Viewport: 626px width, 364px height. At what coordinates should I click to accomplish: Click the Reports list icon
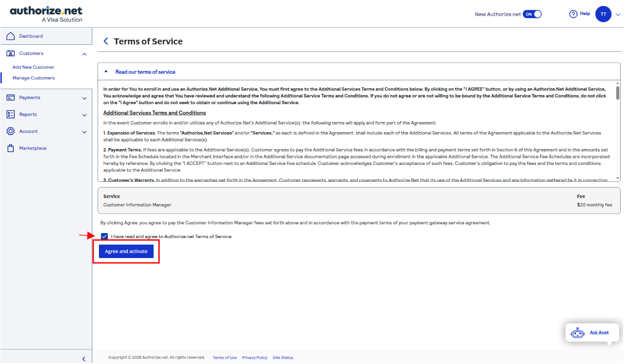coord(11,114)
